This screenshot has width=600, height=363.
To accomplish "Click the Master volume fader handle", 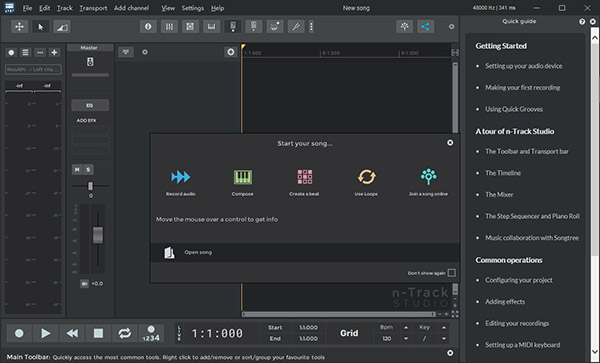I will [x=98, y=235].
